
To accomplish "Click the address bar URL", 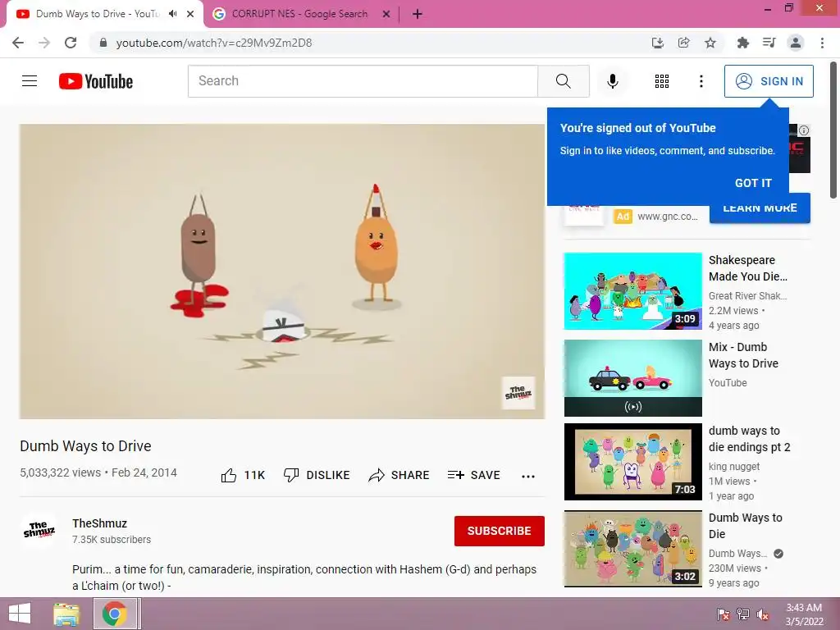I will tap(214, 43).
